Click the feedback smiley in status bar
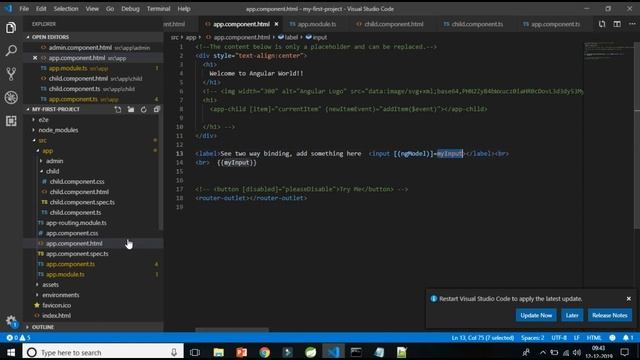Screen dimensions: 640x360 [x=612, y=338]
